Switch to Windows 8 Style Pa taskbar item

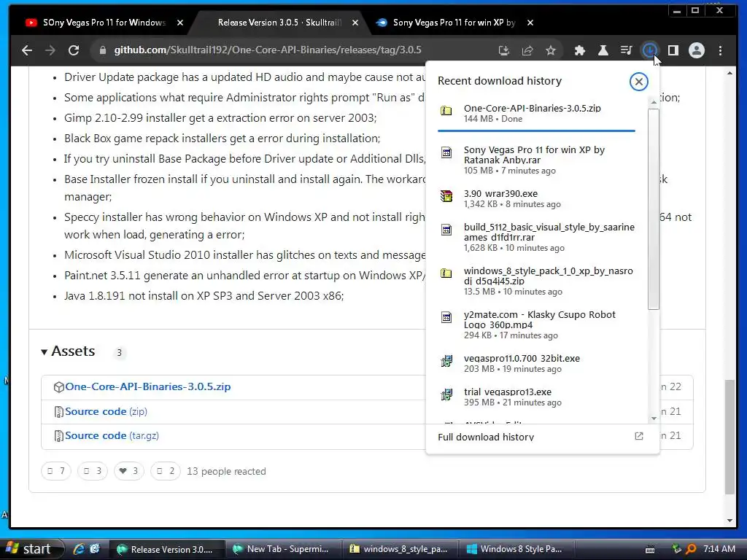tap(516, 549)
